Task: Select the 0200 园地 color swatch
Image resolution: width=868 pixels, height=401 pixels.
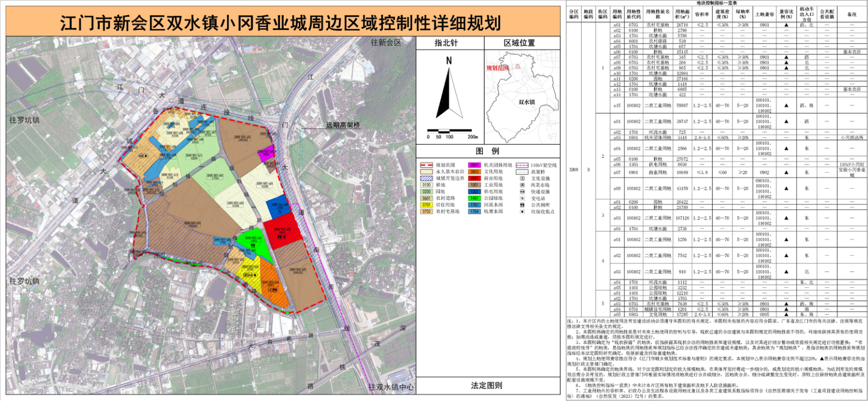Action: [x=426, y=192]
